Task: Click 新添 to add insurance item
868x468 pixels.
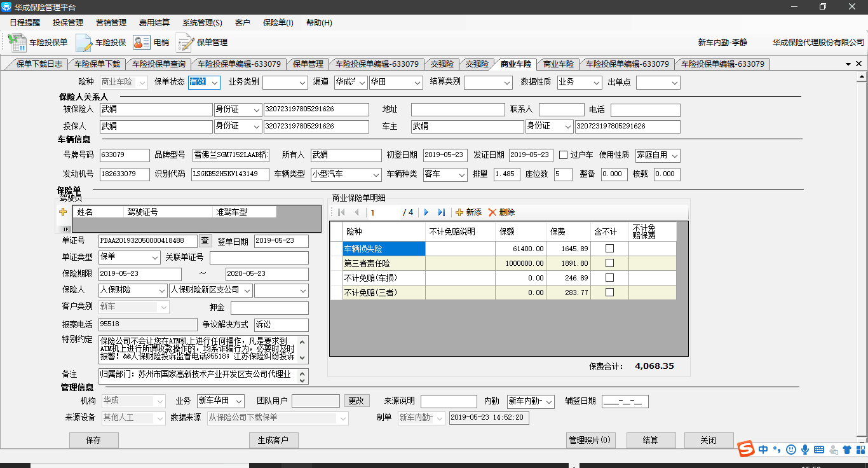Action: pyautogui.click(x=469, y=212)
